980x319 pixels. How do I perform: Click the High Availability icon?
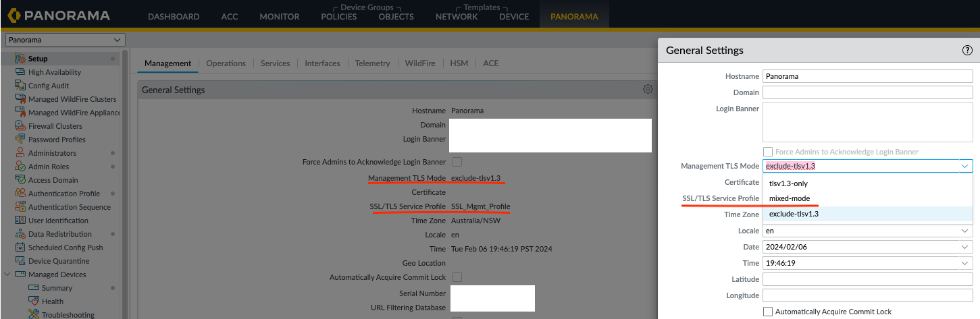20,72
